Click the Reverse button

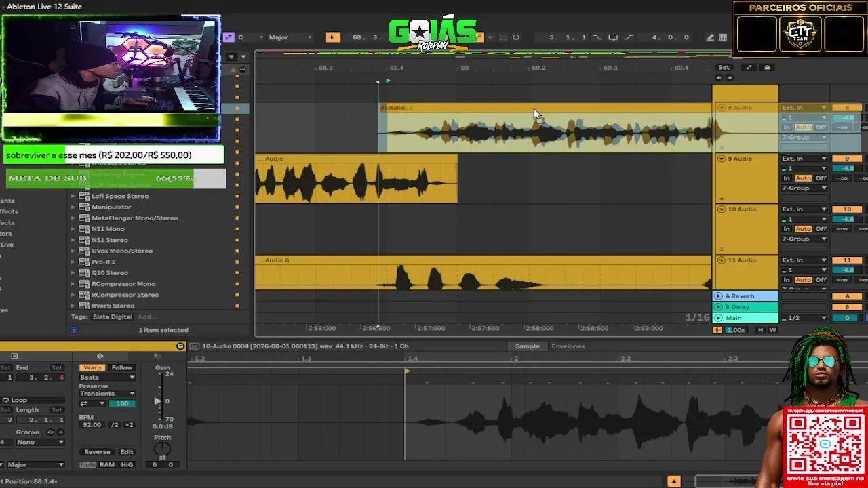(97, 452)
